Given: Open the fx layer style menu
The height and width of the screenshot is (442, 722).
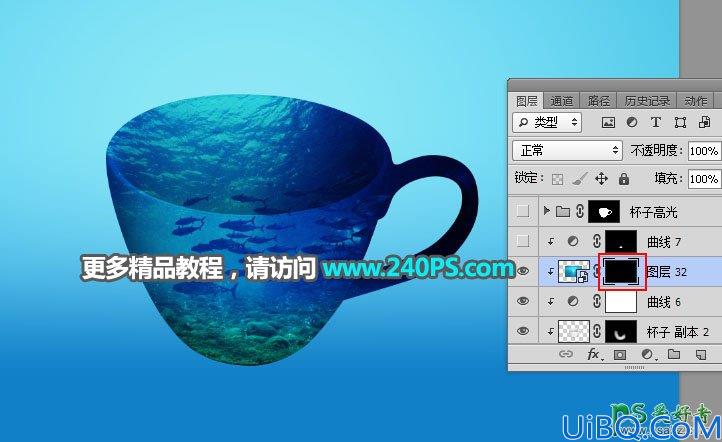Looking at the screenshot, I should click(594, 354).
